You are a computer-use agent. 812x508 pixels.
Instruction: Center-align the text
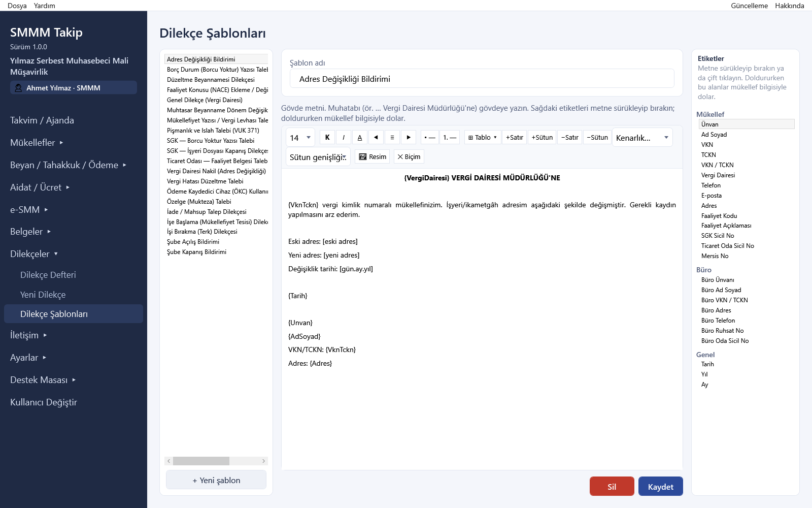coord(392,137)
